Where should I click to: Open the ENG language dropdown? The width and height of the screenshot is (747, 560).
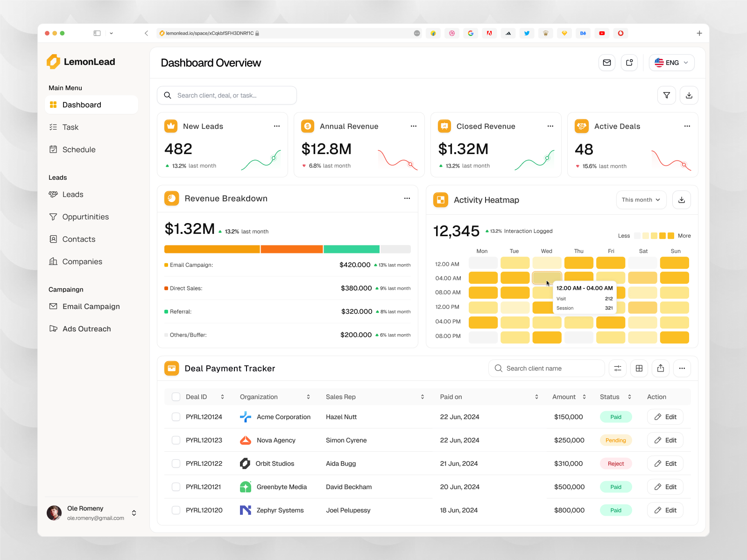[671, 62]
